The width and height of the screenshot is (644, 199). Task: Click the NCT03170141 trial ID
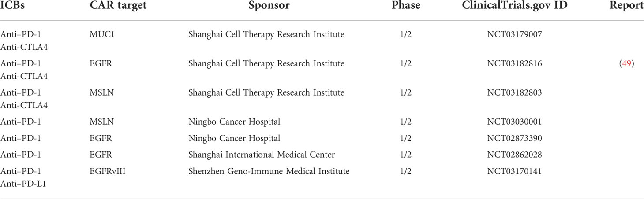click(x=514, y=171)
